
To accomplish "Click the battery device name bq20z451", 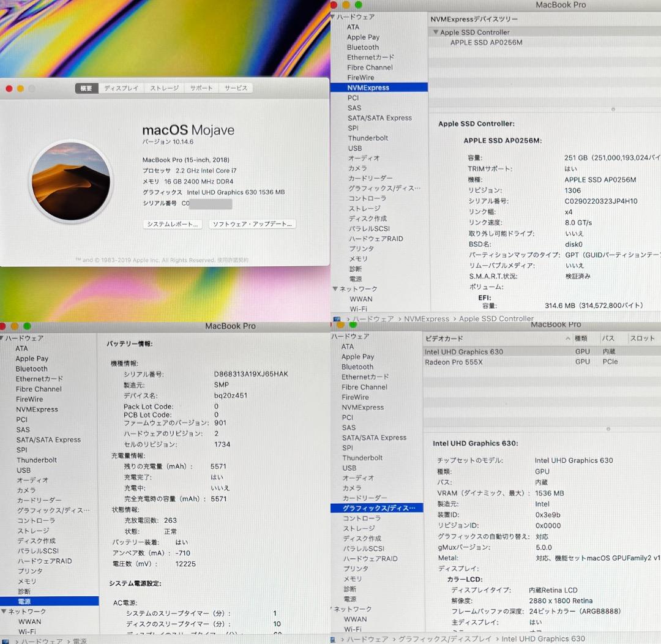I will [x=231, y=395].
